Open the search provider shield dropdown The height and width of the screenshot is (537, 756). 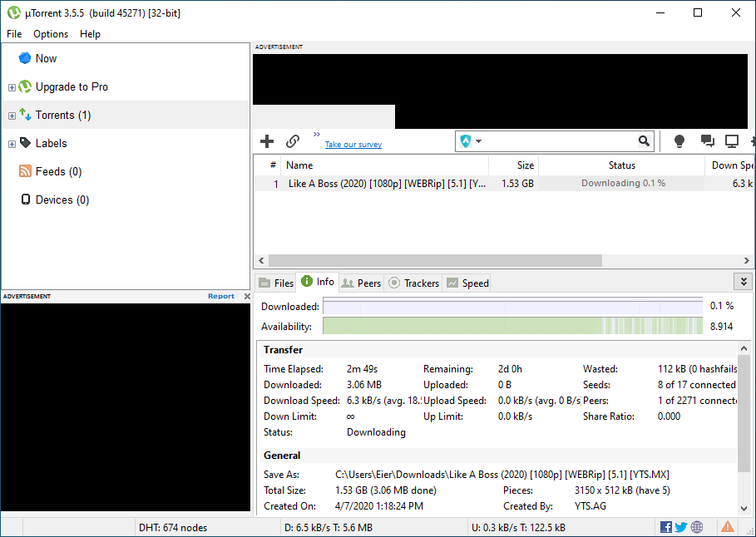(471, 141)
